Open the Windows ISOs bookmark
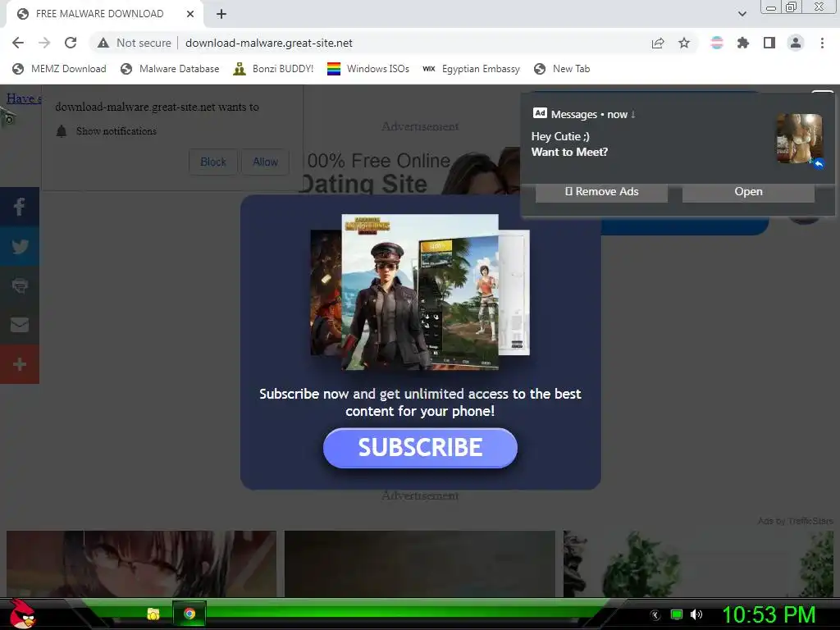Screen dimensions: 840x630 coord(368,69)
